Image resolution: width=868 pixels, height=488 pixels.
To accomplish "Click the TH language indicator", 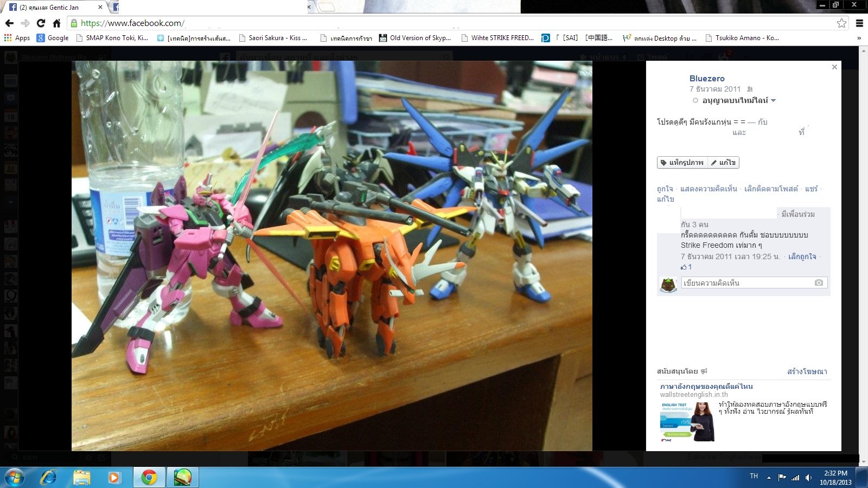I will click(x=754, y=476).
